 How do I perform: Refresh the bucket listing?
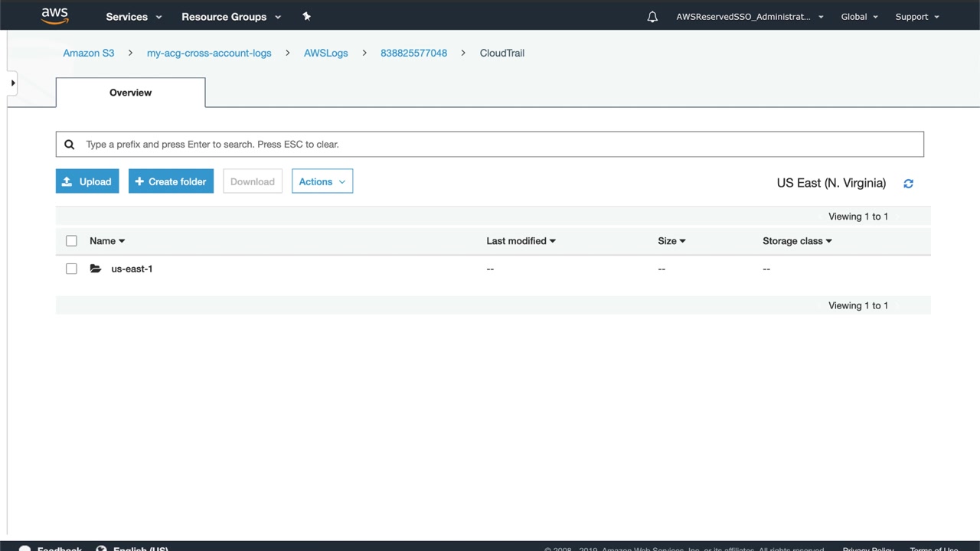908,184
